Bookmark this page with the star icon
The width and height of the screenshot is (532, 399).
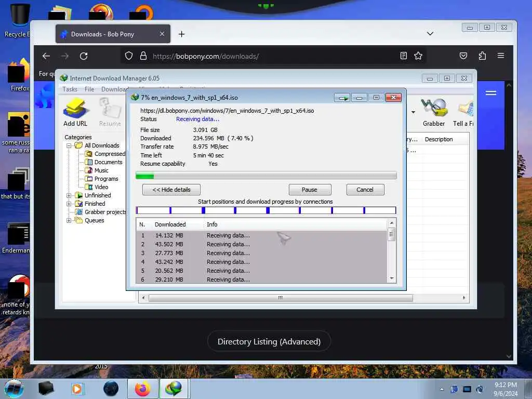coord(418,56)
